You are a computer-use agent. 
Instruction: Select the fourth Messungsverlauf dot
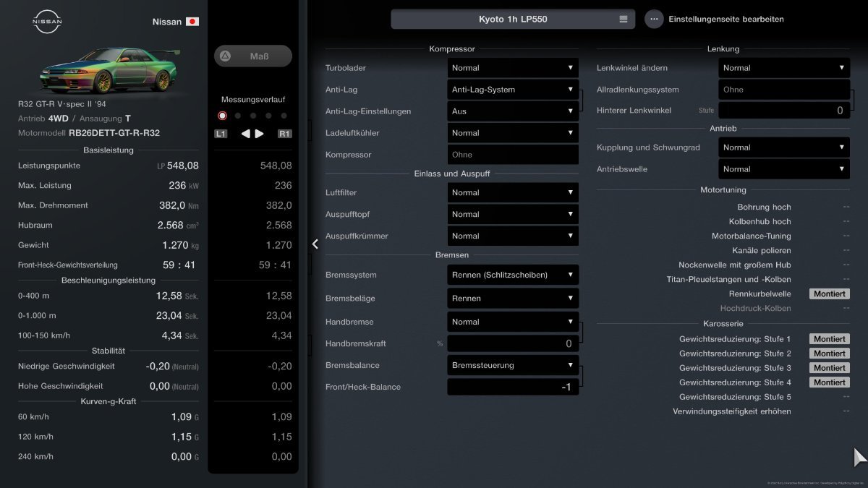pyautogui.click(x=268, y=116)
